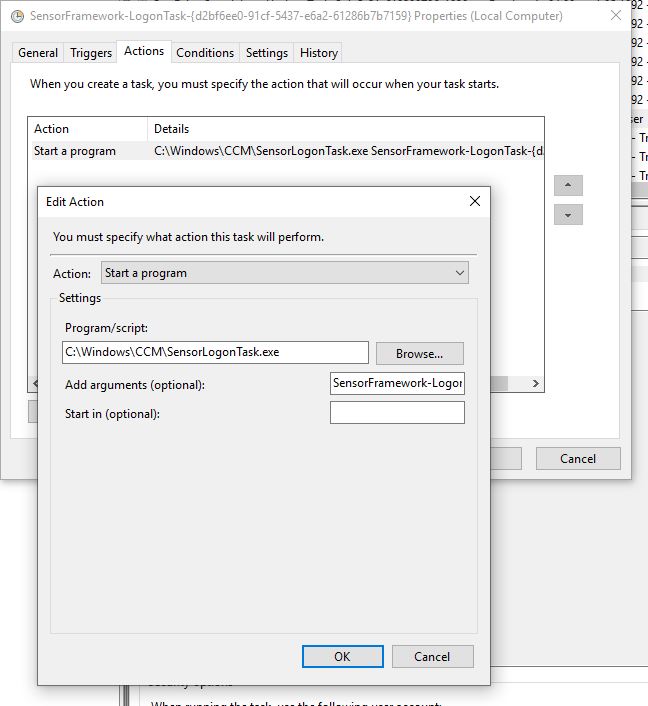Click the Action column header
Image resolution: width=648 pixels, height=706 pixels.
pos(88,129)
